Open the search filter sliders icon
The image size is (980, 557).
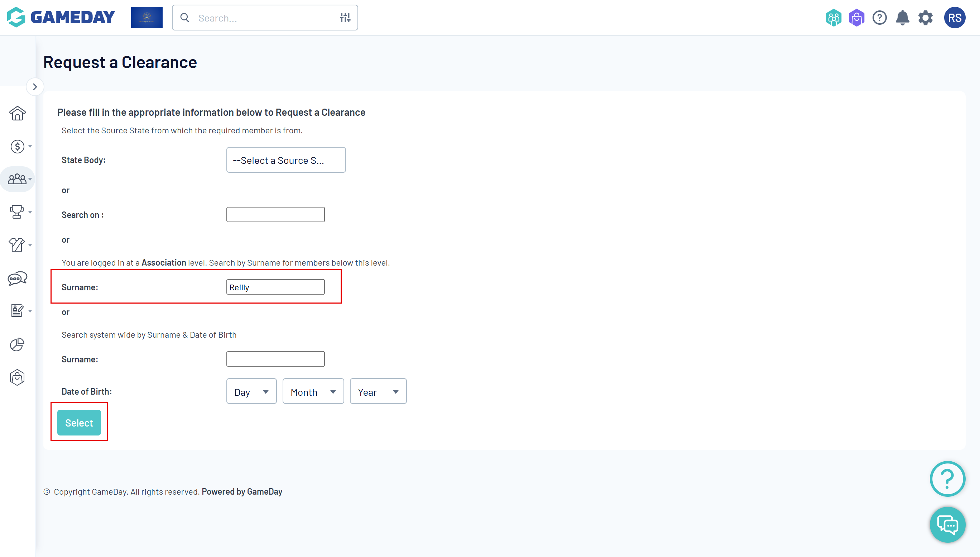click(x=345, y=18)
